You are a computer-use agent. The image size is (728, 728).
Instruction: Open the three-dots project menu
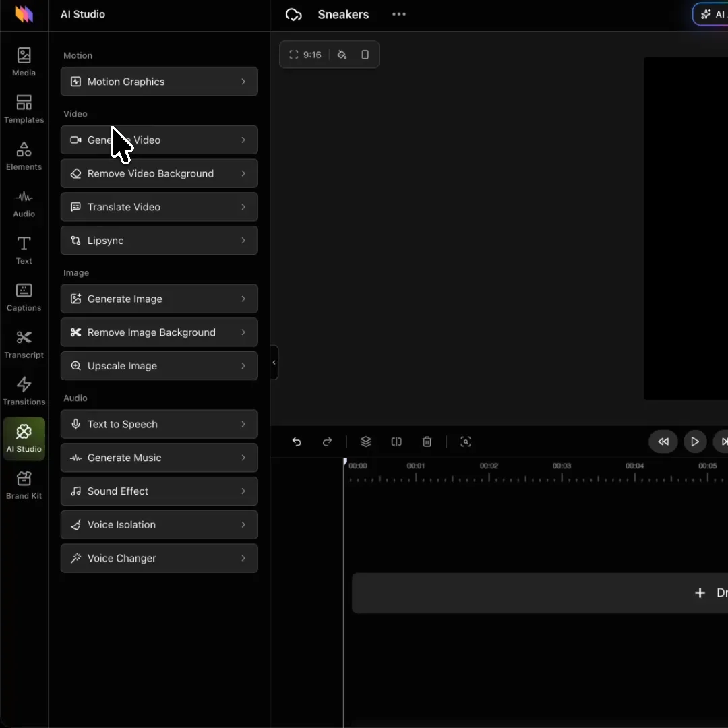pos(399,14)
